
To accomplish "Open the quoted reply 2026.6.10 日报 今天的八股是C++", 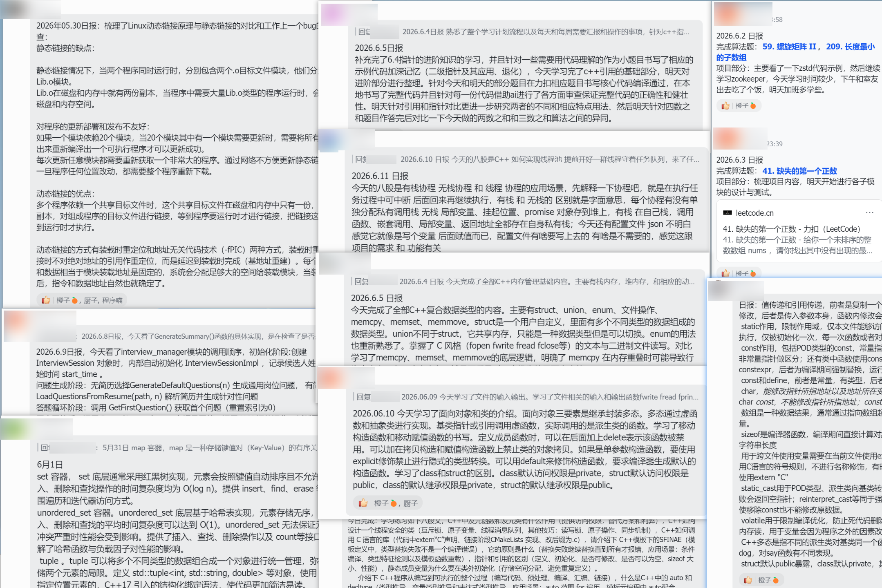I will pyautogui.click(x=526, y=159).
